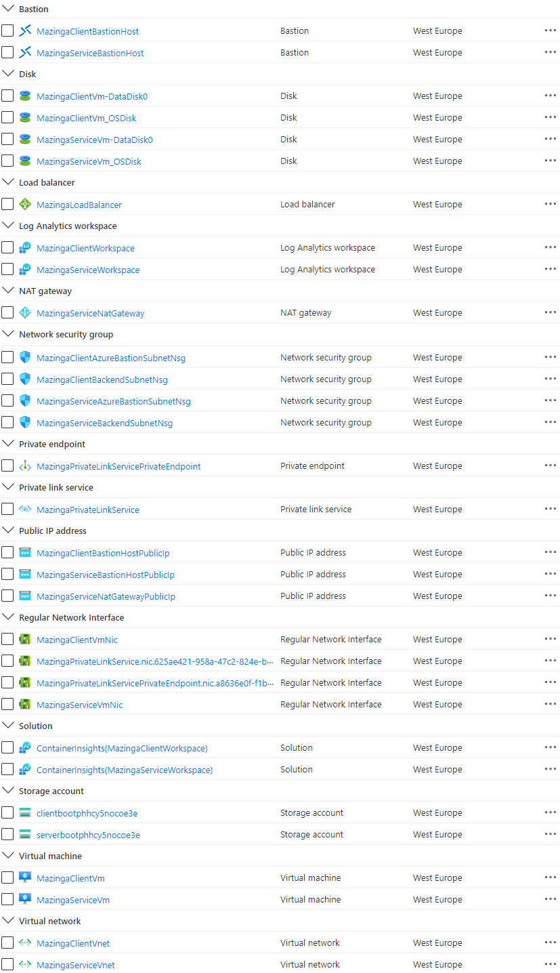Collapse the Load balancer group
This screenshot has width=560, height=973.
[7, 182]
